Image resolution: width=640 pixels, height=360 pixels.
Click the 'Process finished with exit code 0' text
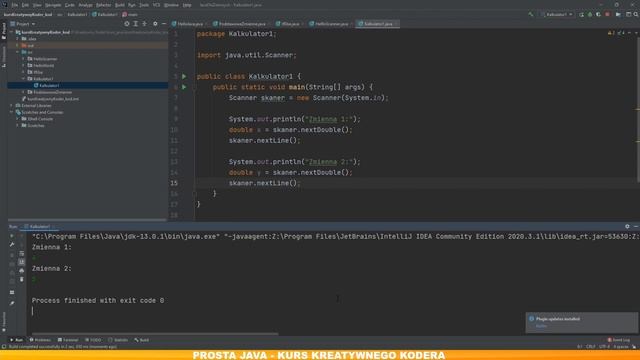98,300
